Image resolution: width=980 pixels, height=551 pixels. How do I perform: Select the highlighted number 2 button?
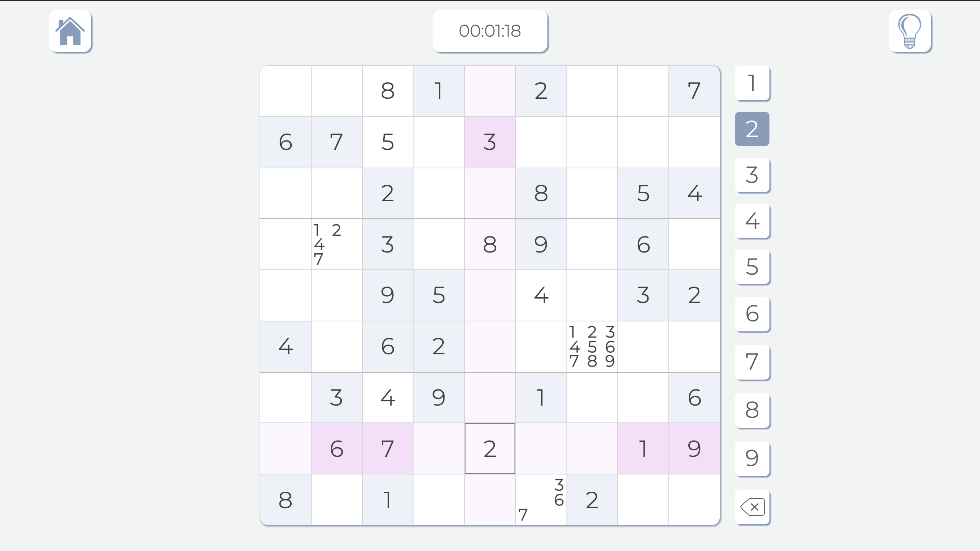tap(752, 129)
